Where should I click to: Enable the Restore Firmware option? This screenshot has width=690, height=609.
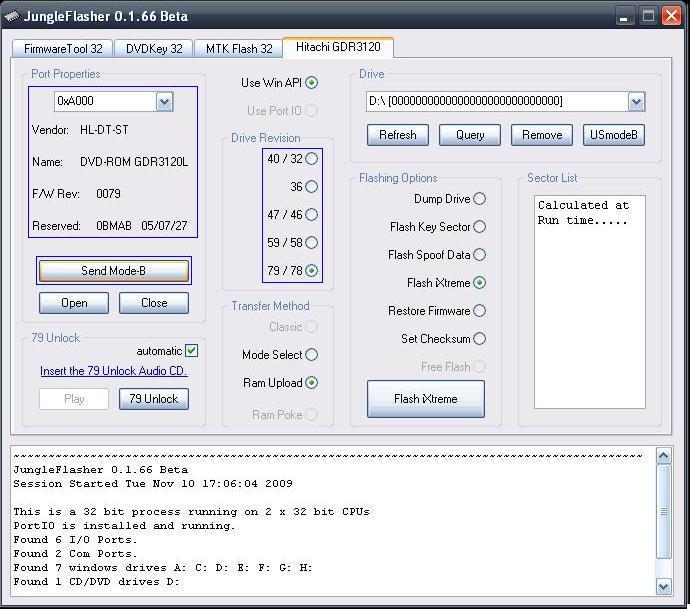pyautogui.click(x=479, y=311)
